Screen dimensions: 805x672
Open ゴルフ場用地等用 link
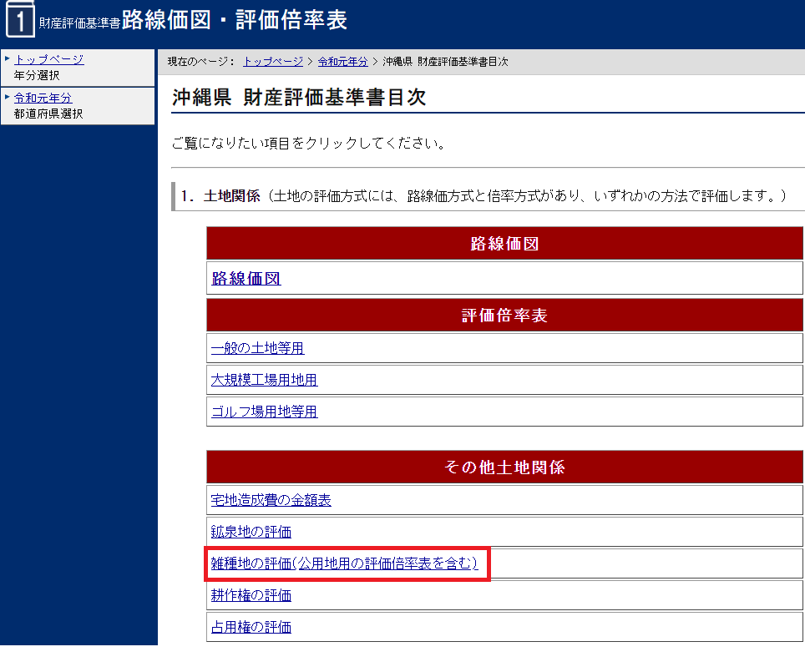pyautogui.click(x=264, y=412)
